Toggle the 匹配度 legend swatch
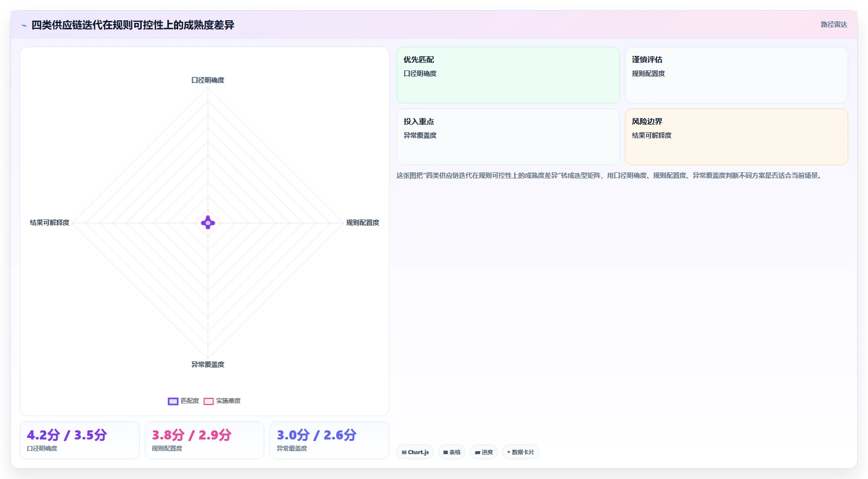The width and height of the screenshot is (868, 479). coord(173,401)
